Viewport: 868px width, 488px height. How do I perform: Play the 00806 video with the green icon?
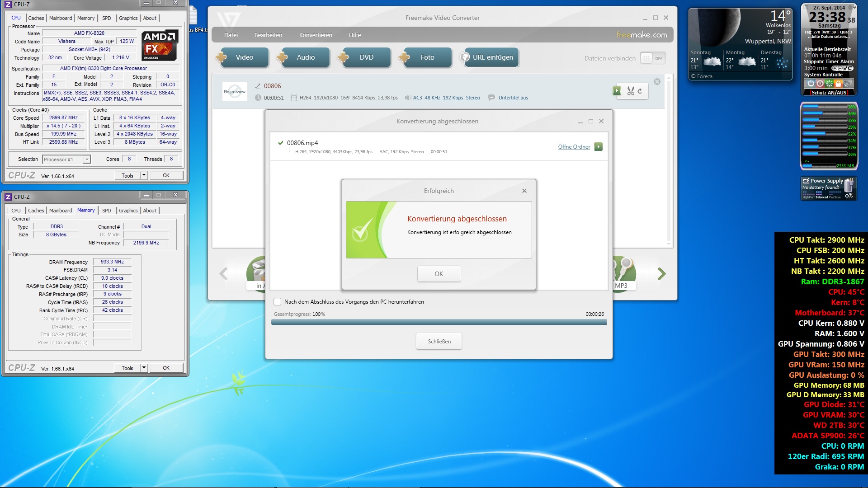coord(617,91)
